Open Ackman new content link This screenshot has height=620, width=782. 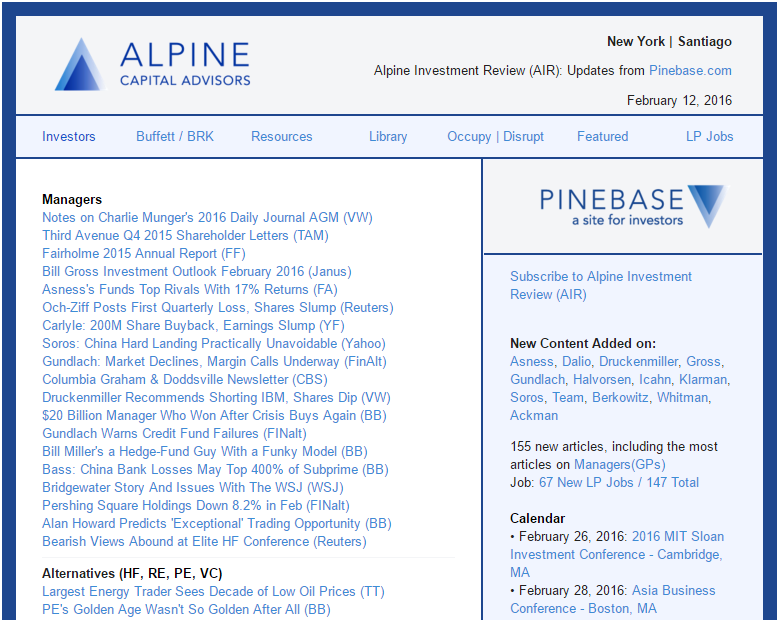pyautogui.click(x=534, y=415)
